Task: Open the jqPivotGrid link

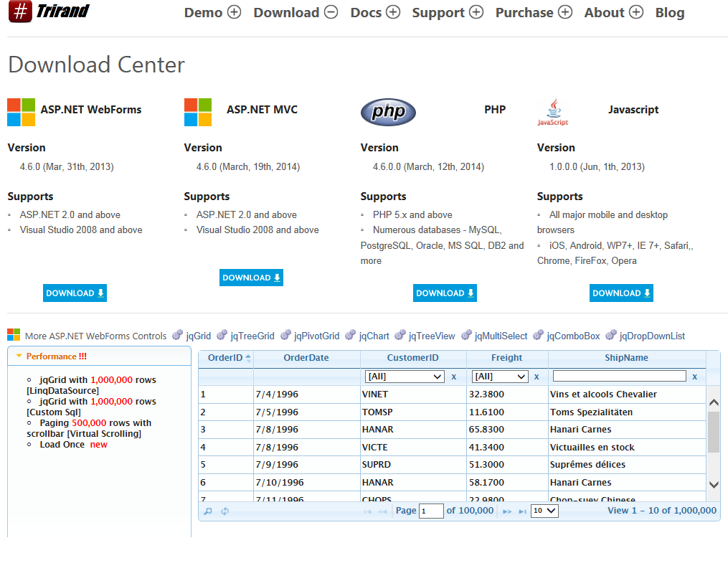Action: [316, 336]
